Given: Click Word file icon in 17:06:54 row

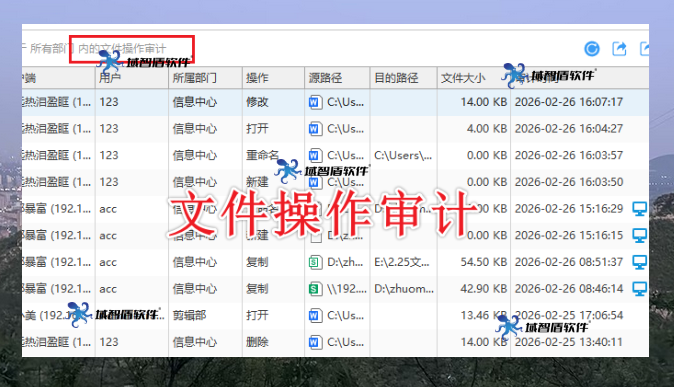Looking at the screenshot, I should (315, 316).
